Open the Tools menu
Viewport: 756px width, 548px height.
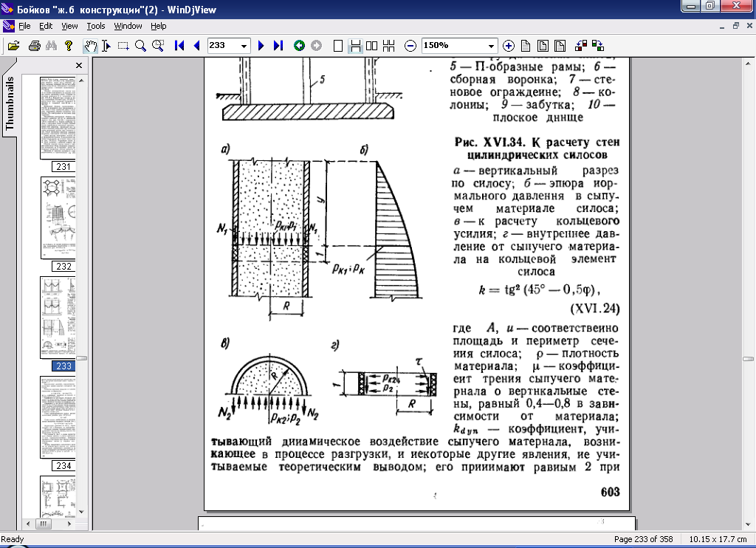pyautogui.click(x=96, y=26)
